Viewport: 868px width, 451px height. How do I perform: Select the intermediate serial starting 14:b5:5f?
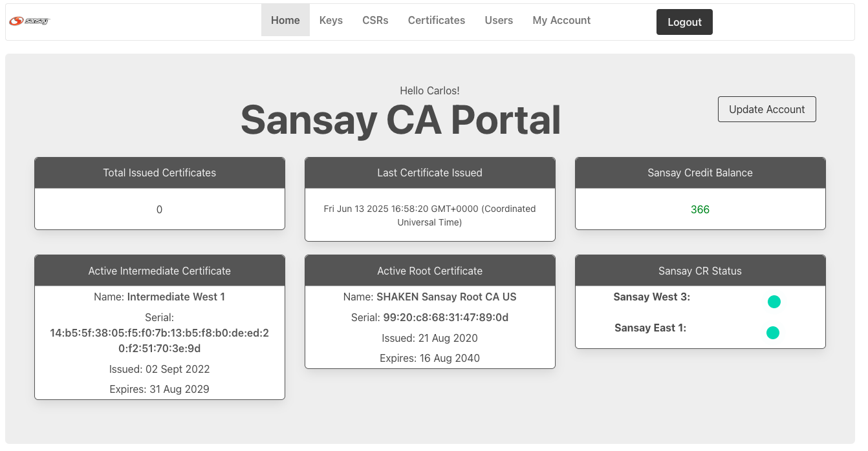160,341
